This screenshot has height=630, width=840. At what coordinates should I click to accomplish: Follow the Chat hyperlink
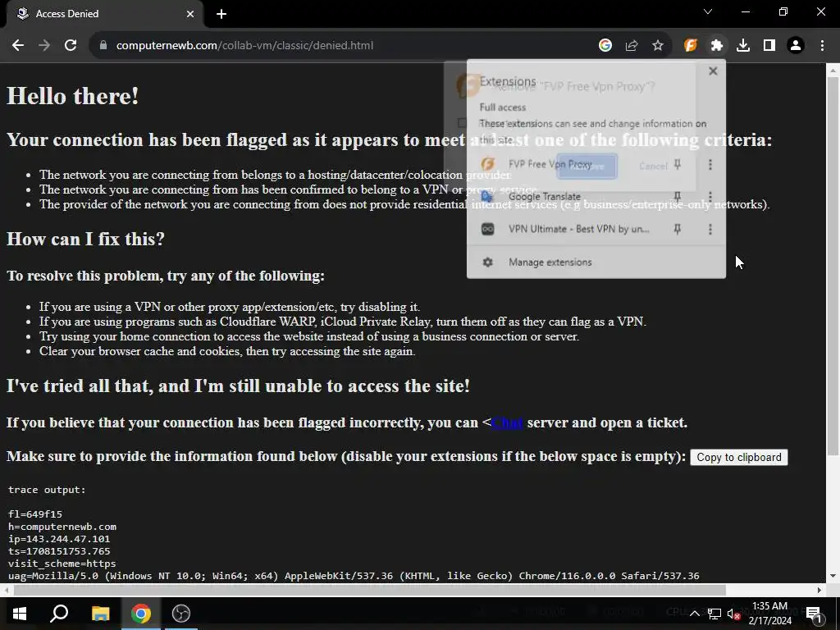coord(507,422)
